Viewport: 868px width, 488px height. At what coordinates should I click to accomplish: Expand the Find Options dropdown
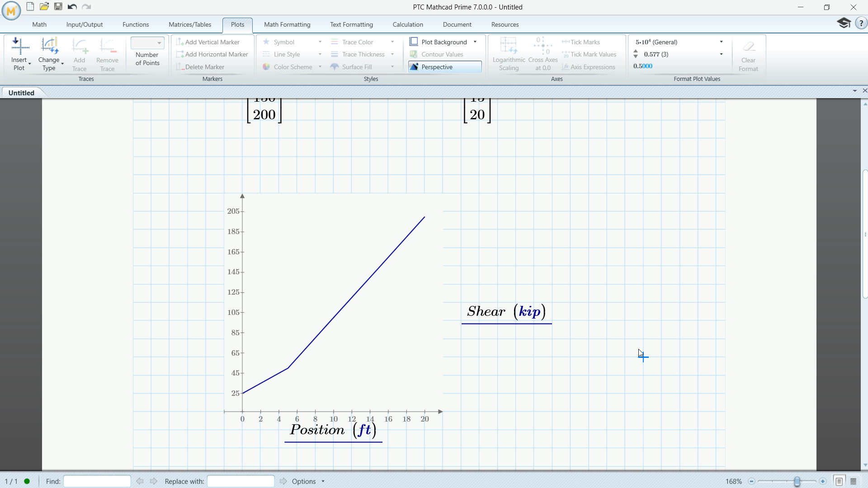323,481
